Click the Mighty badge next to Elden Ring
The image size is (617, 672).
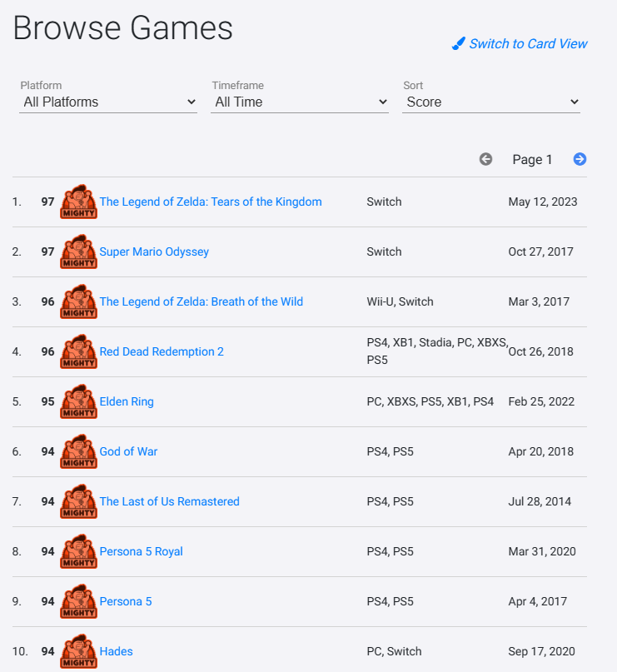point(79,401)
